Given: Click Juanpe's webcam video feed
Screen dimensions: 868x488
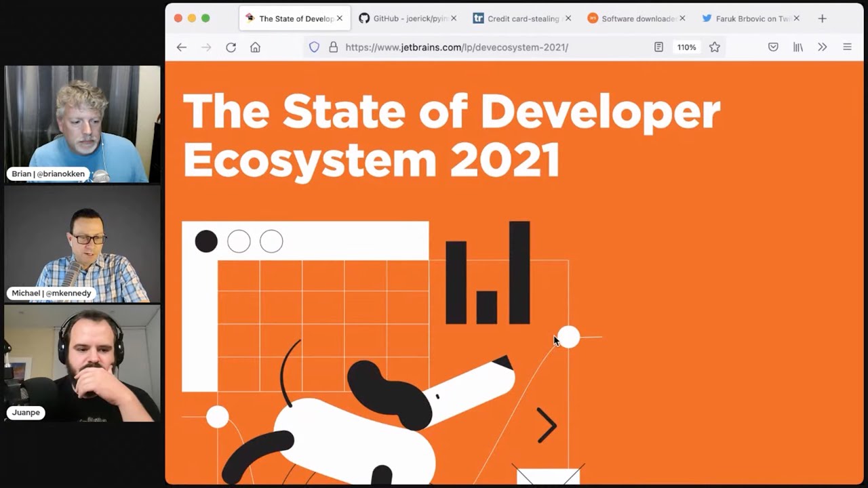Looking at the screenshot, I should coord(82,363).
